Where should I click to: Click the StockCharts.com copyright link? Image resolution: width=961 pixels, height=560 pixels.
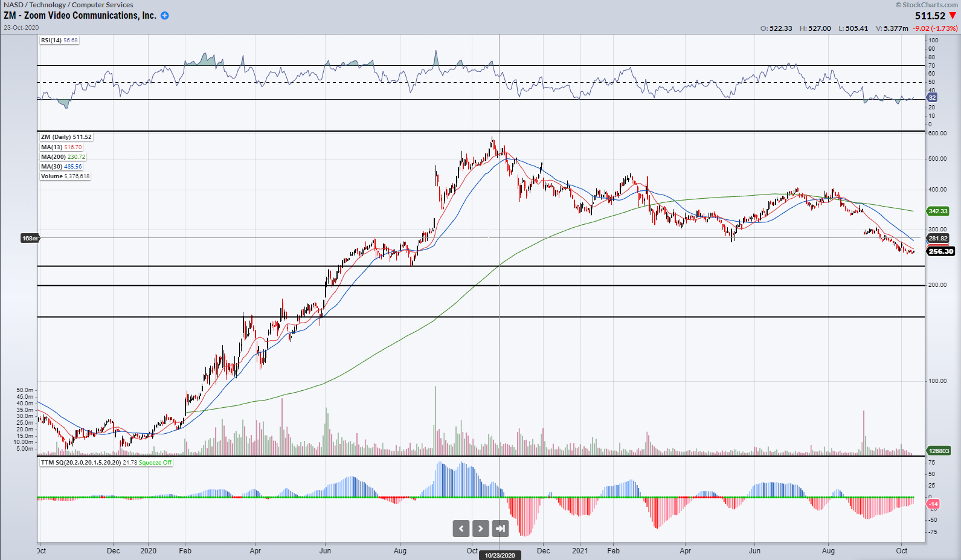(927, 5)
